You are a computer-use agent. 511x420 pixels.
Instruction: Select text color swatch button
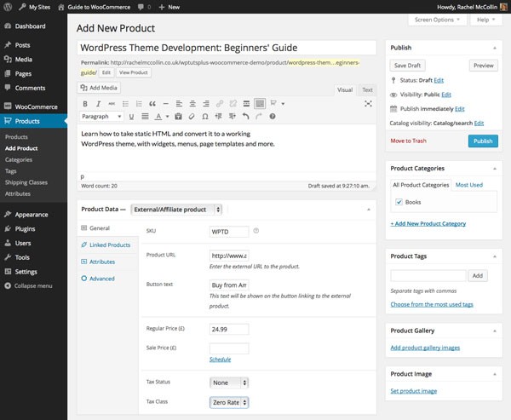pyautogui.click(x=158, y=117)
